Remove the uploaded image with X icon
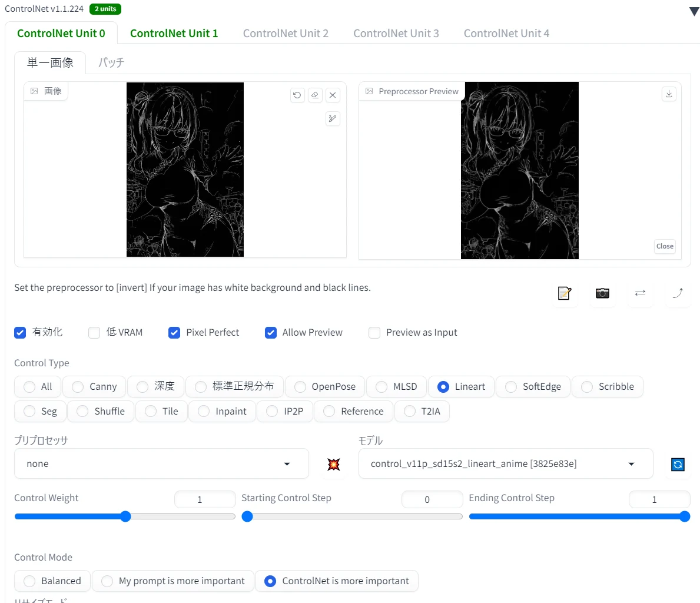The height and width of the screenshot is (603, 700). coord(333,95)
